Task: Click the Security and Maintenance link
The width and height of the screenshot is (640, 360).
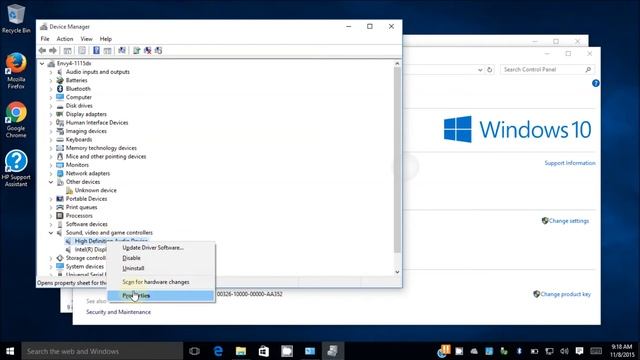Action: click(118, 312)
